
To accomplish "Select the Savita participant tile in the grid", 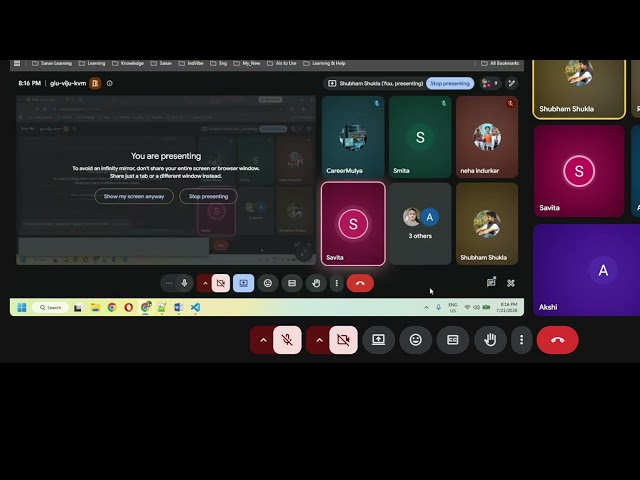I will [353, 224].
